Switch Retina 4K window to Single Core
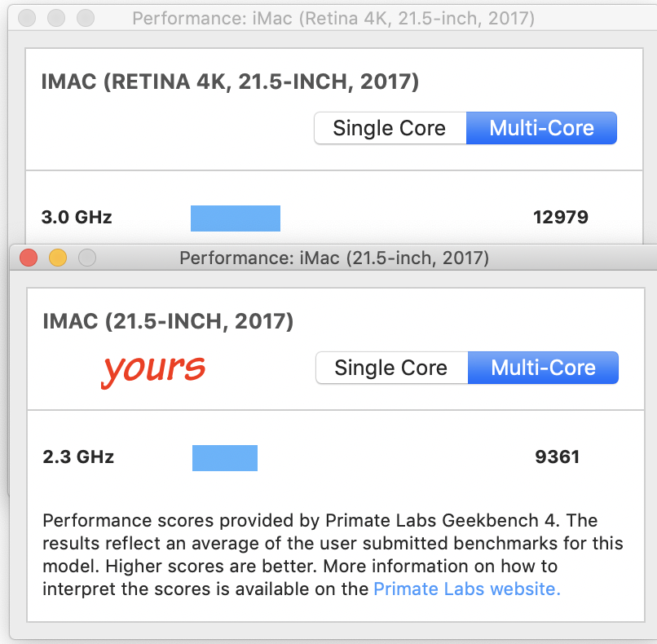657x644 pixels. click(x=390, y=128)
